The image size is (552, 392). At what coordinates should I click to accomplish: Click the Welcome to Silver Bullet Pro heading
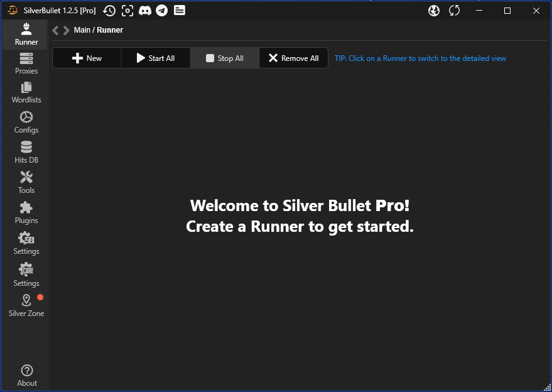click(300, 205)
